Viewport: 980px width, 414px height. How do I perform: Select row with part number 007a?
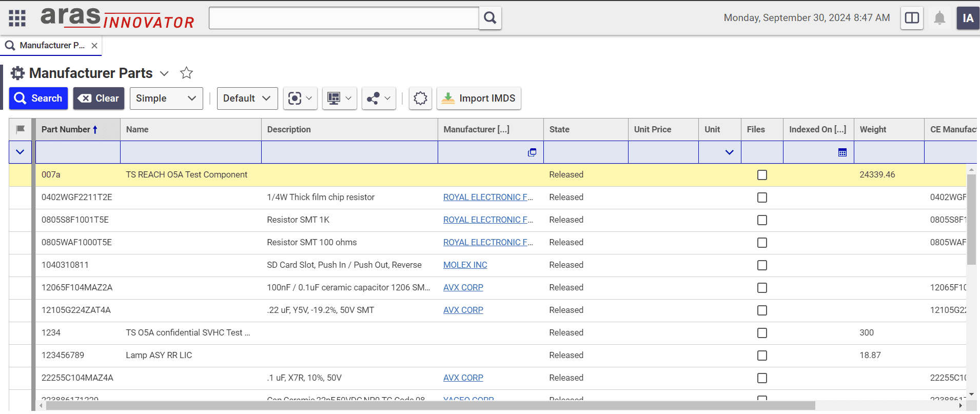pyautogui.click(x=487, y=174)
